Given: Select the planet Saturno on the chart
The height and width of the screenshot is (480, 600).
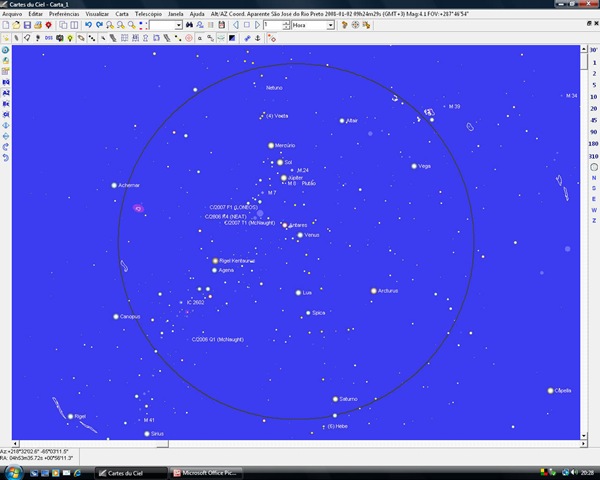Looking at the screenshot, I should coord(335,399).
